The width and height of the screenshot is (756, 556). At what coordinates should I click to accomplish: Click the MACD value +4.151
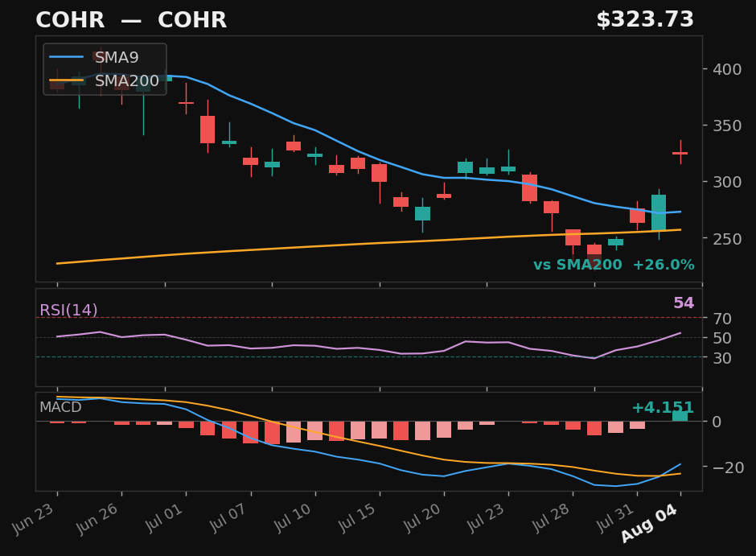tap(663, 407)
